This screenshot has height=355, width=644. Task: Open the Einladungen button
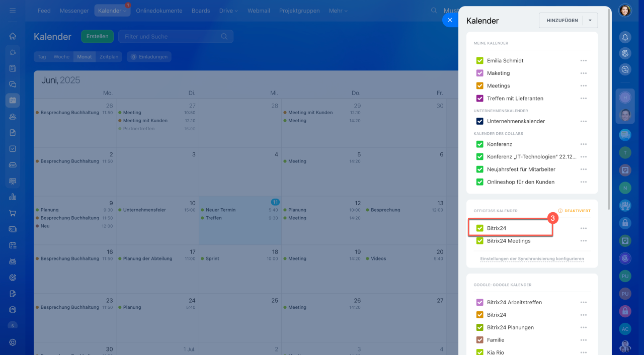point(149,57)
